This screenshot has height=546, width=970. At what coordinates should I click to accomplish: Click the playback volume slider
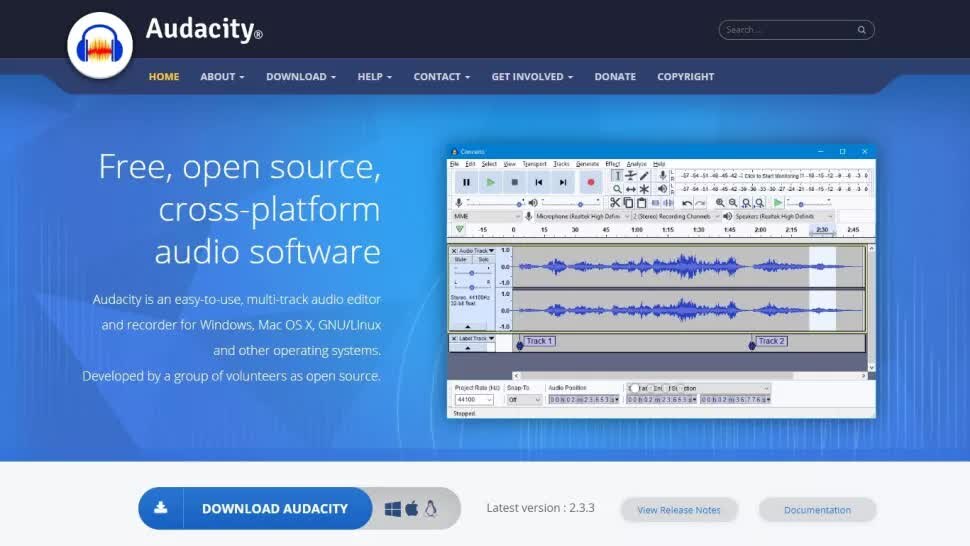(570, 203)
